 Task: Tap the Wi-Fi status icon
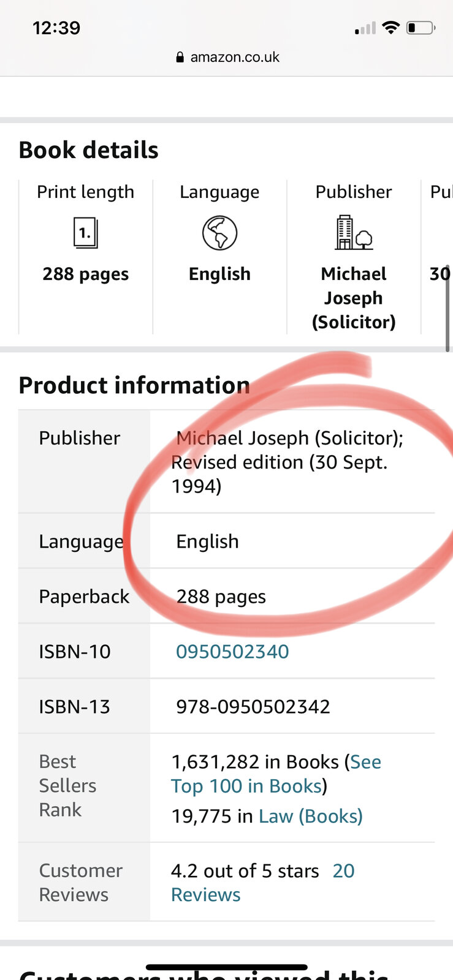pyautogui.click(x=390, y=28)
